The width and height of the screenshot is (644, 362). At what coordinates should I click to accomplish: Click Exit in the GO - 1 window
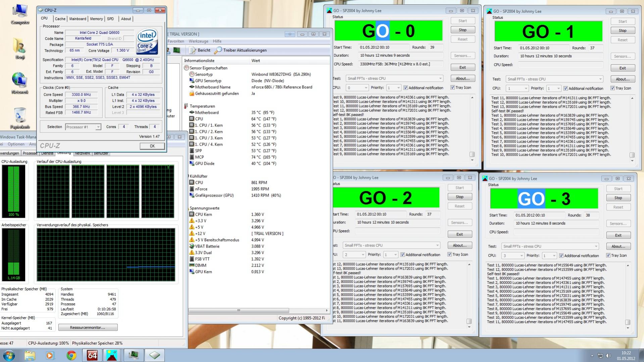tap(623, 68)
